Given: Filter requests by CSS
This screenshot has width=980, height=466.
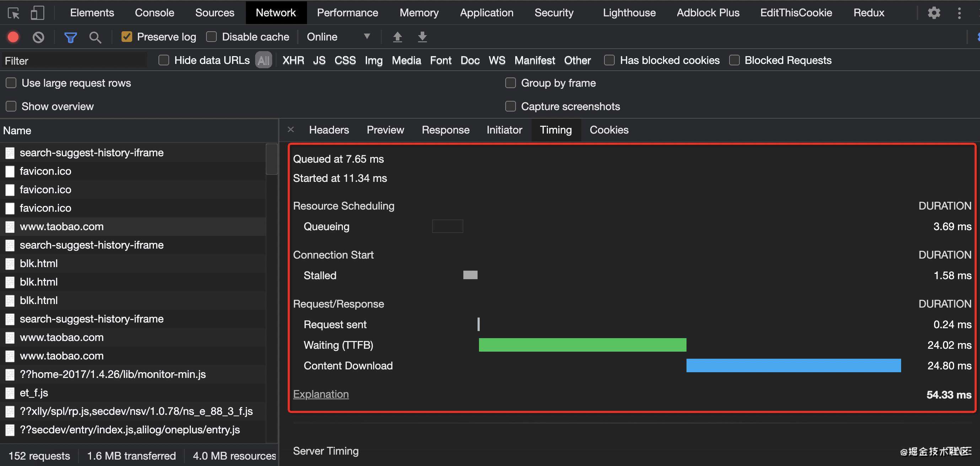Looking at the screenshot, I should [345, 60].
